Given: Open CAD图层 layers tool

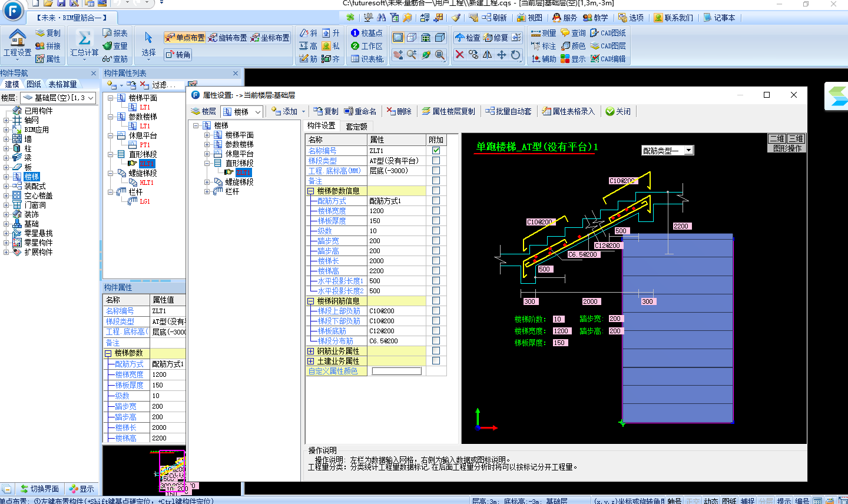Looking at the screenshot, I should point(608,46).
